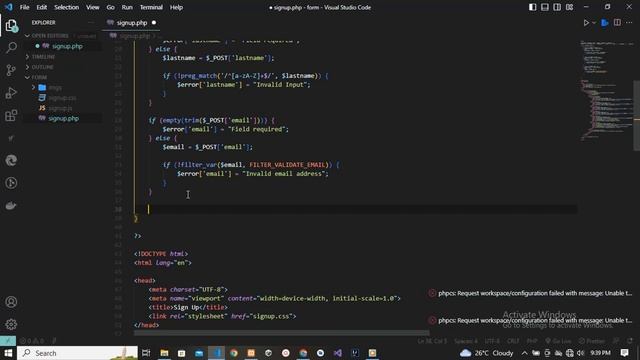Click the VS Code logo in the title bar
This screenshot has width=640, height=360.
[x=9, y=7]
